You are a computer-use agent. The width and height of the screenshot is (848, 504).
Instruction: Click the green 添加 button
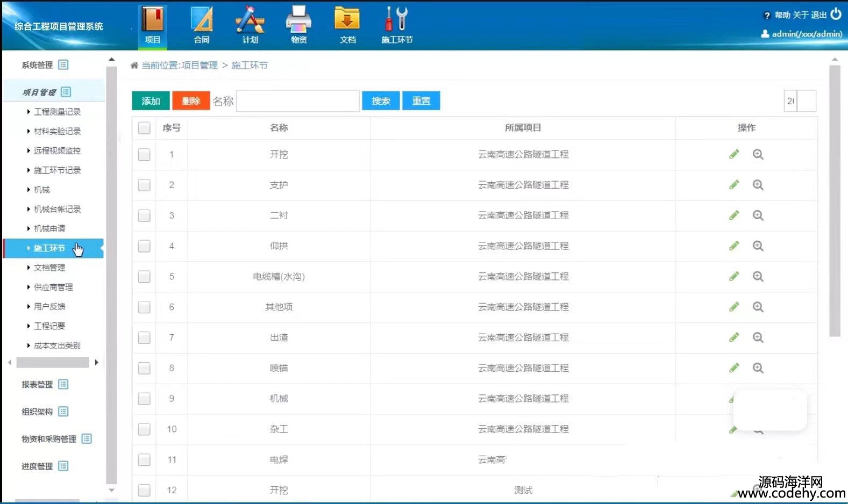[x=151, y=101]
